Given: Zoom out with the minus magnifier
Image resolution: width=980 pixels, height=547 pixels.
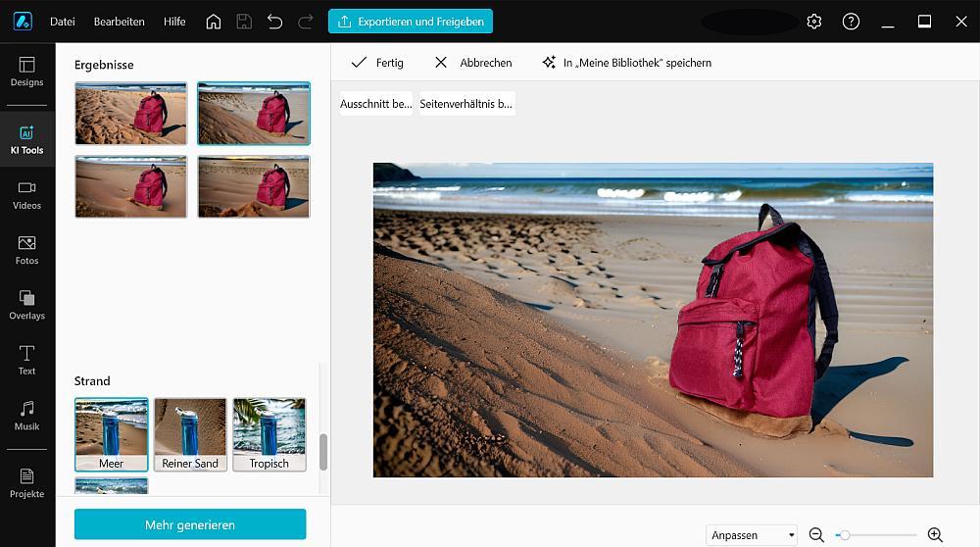Looking at the screenshot, I should tap(816, 535).
